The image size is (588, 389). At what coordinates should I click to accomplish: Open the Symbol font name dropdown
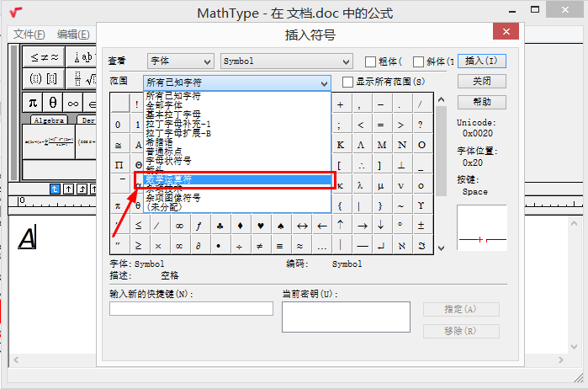pos(287,61)
